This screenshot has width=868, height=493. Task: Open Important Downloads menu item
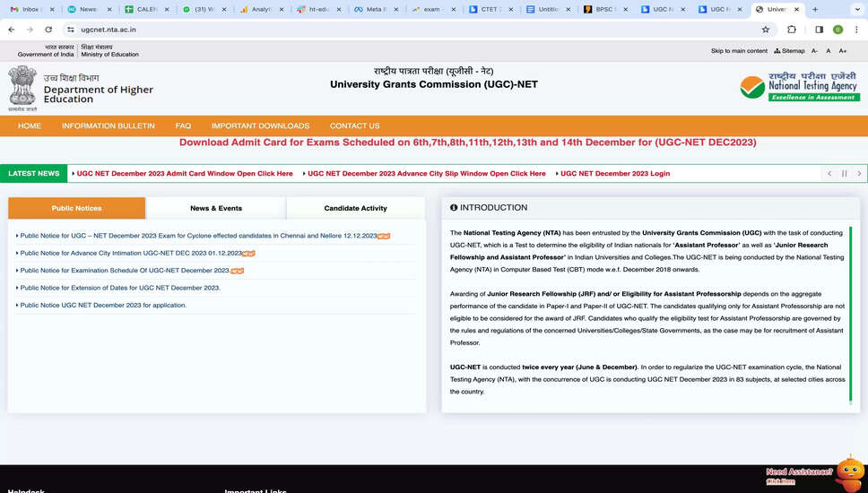pos(260,125)
